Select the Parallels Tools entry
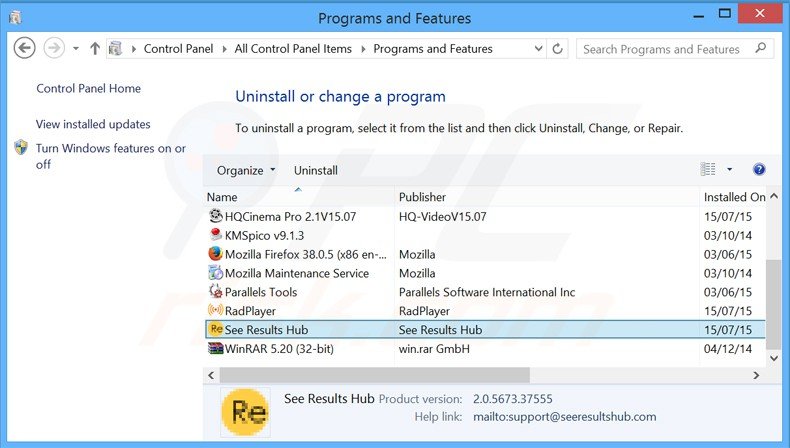 tap(261, 292)
